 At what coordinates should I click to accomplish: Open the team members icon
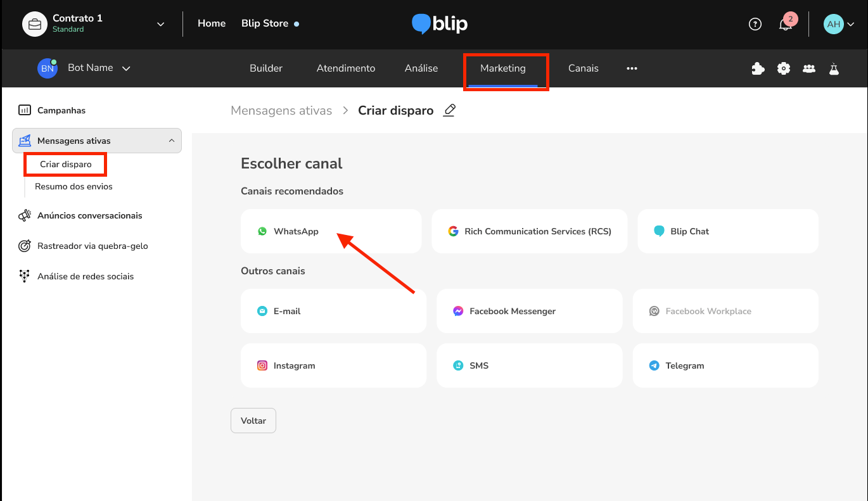point(809,68)
